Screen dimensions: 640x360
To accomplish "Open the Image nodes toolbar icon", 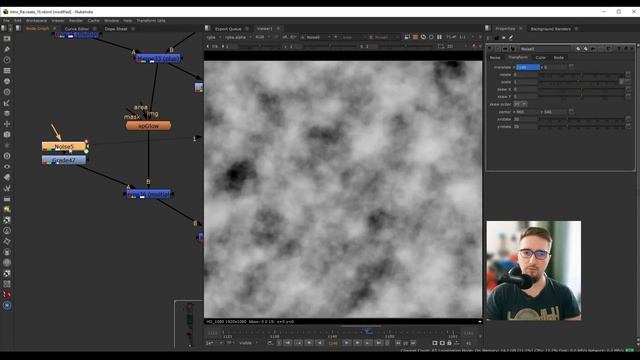I will (7, 38).
